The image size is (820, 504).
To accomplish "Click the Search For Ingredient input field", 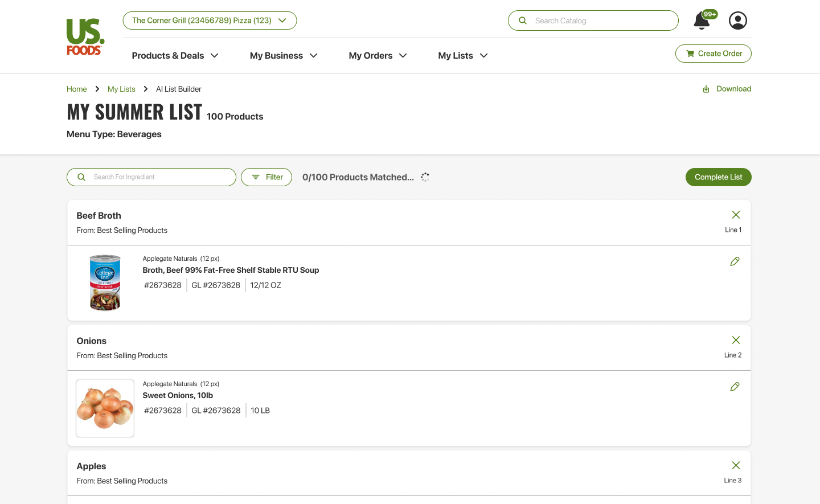I will click(151, 177).
